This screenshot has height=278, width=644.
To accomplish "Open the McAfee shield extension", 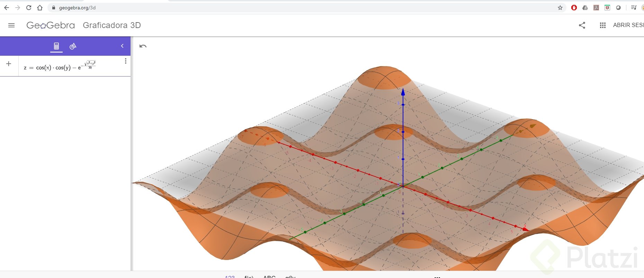I will (x=607, y=8).
